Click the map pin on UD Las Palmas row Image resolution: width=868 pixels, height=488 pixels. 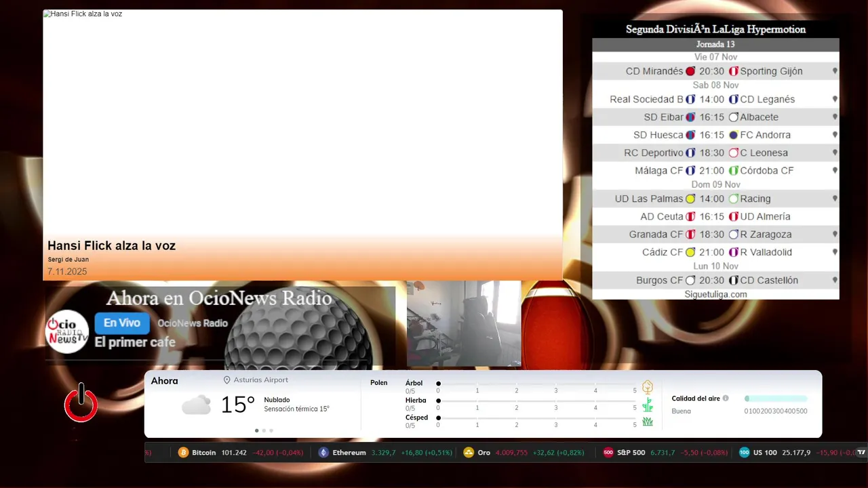(x=835, y=199)
